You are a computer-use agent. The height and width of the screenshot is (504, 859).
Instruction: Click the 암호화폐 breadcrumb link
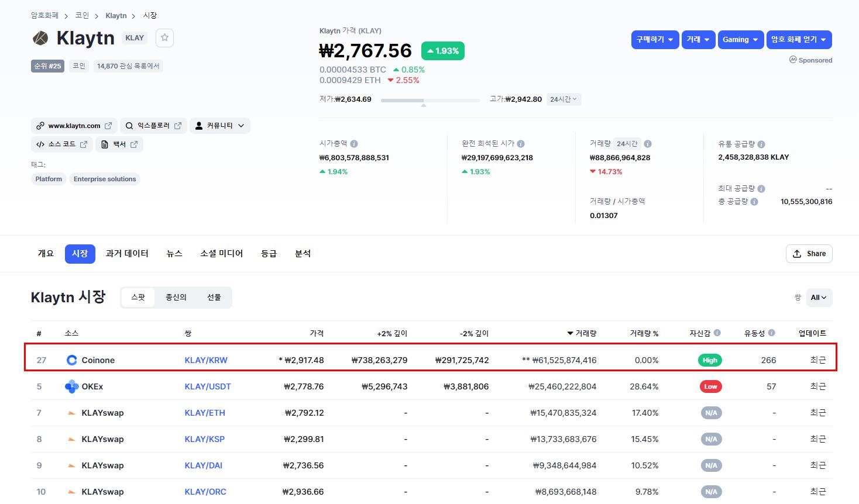[x=44, y=16]
